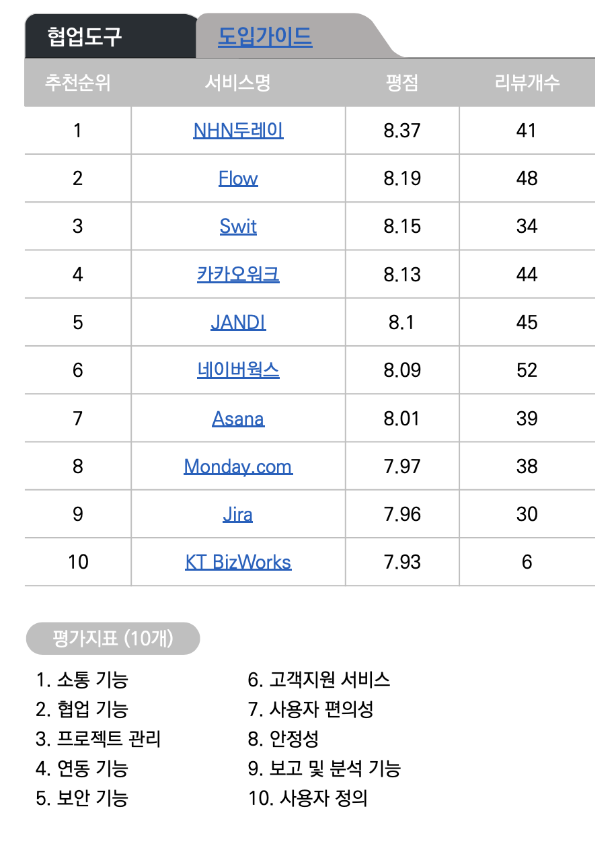This screenshot has width=616, height=852.
Task: Click the Asana service link
Action: pyautogui.click(x=238, y=419)
